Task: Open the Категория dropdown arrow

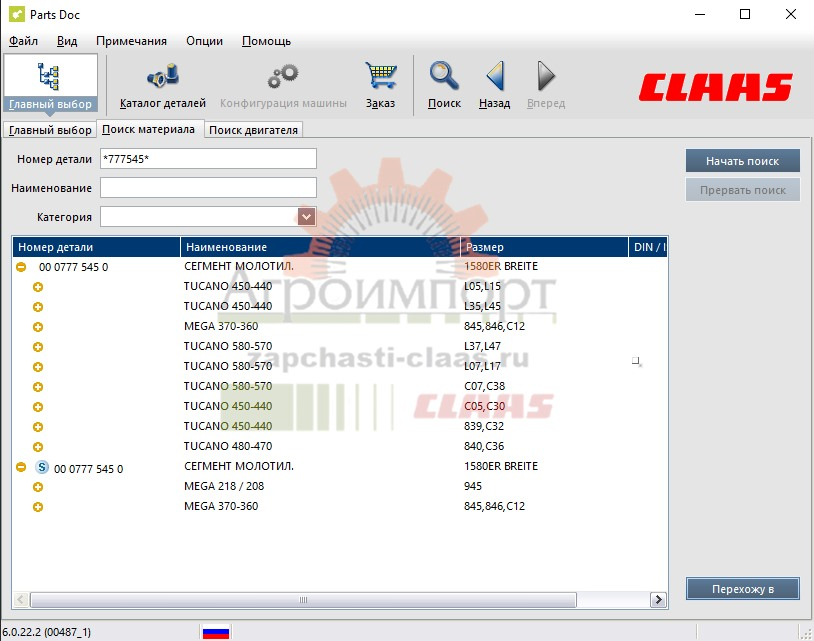Action: point(306,216)
